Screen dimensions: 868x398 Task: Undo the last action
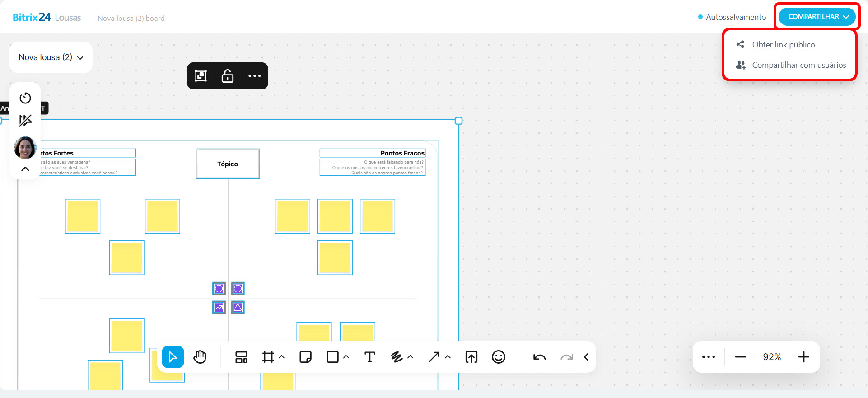pos(539,357)
